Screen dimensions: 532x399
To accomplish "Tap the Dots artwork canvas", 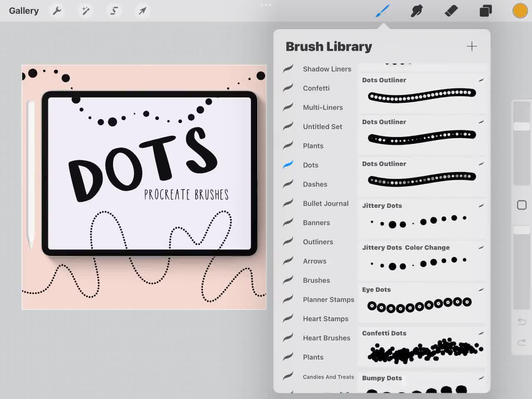I will [144, 187].
